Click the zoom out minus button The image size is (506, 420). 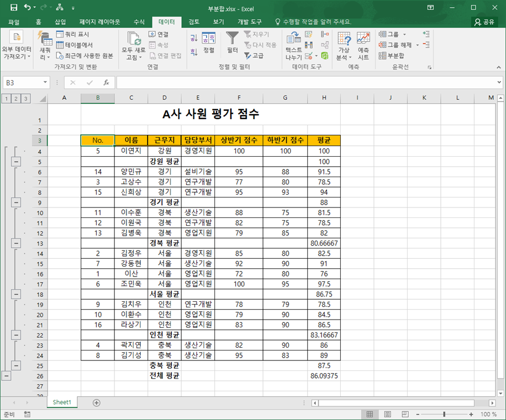click(417, 414)
